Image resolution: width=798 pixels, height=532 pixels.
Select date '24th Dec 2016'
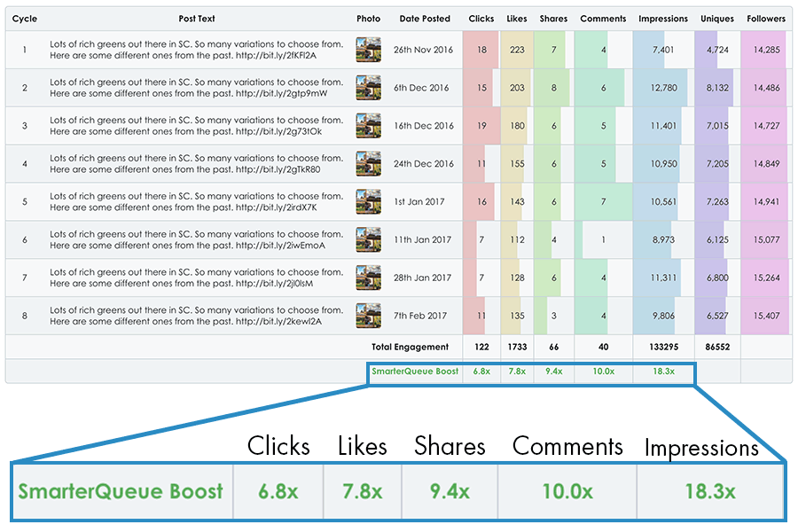[x=424, y=164]
